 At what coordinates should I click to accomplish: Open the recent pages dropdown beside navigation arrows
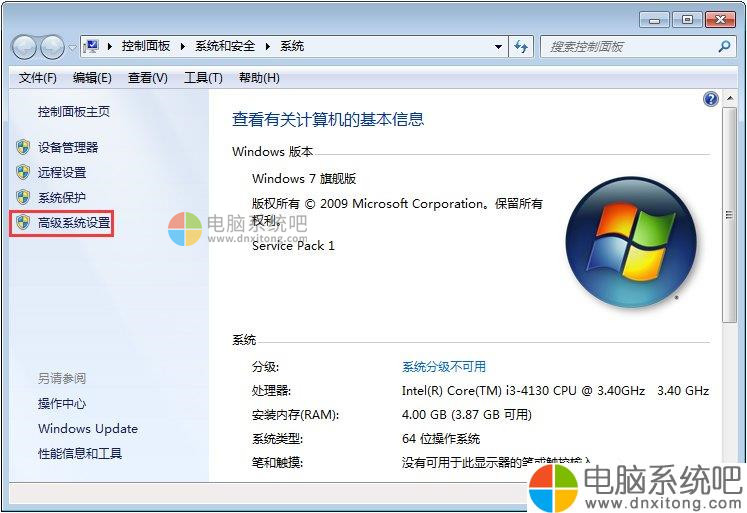coord(72,48)
